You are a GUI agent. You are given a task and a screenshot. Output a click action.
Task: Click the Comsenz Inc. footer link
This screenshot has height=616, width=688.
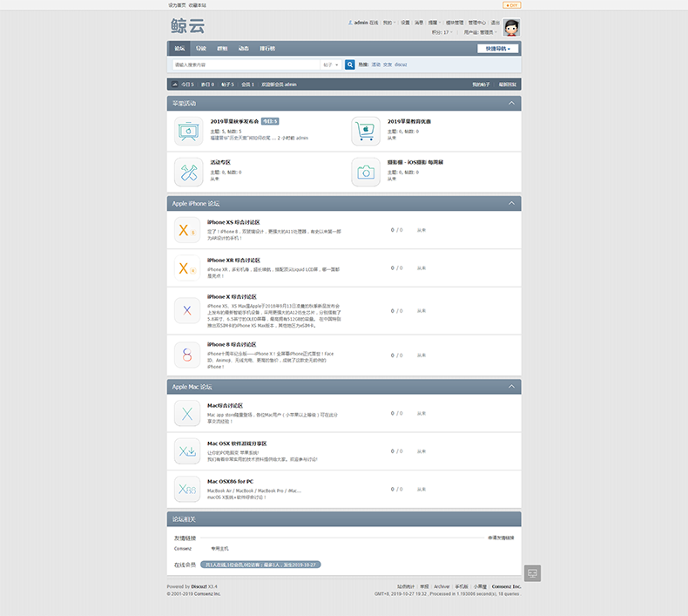506,586
